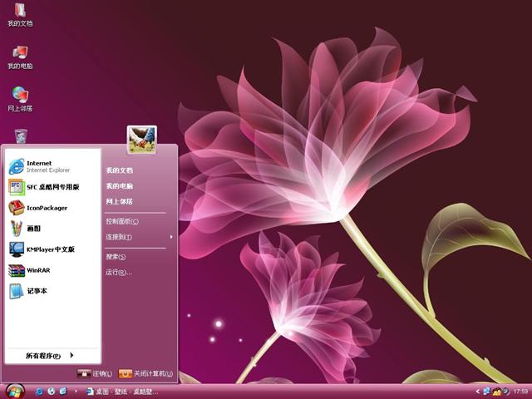Show hidden system tray icons
Image resolution: width=532 pixels, height=399 pixels.
478,392
